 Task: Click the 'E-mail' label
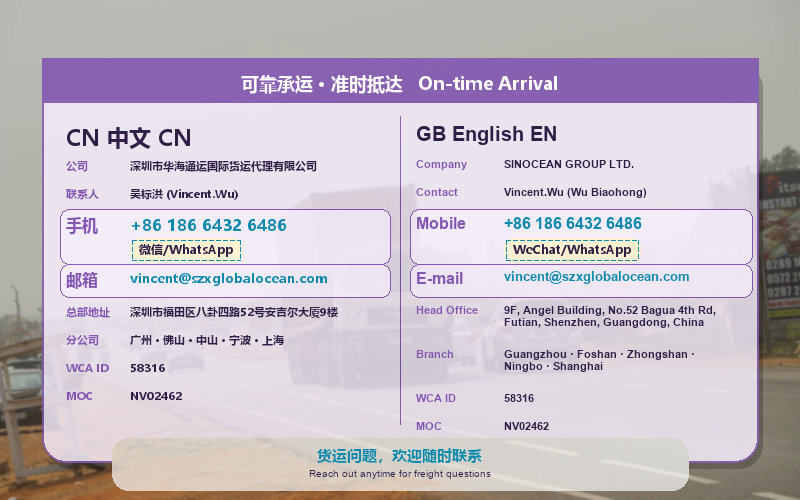click(x=439, y=278)
